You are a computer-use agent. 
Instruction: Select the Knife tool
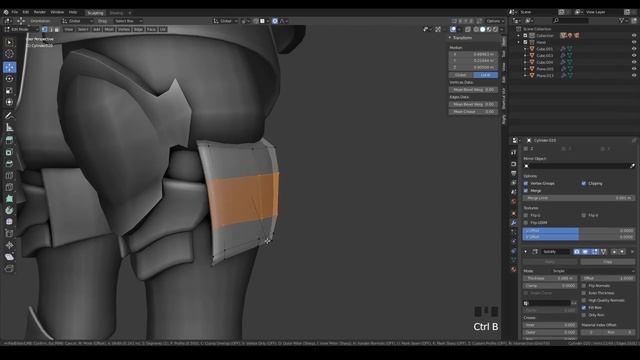pyautogui.click(x=9, y=187)
